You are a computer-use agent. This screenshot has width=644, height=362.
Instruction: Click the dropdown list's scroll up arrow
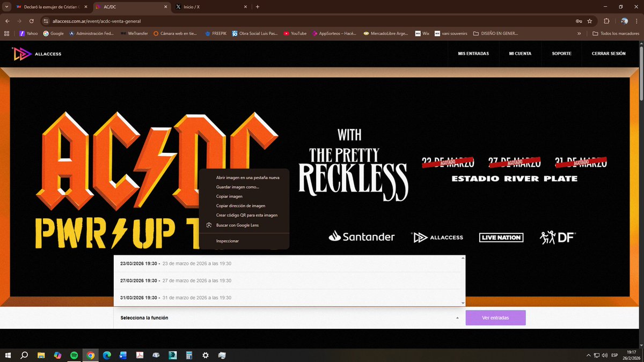coord(463,258)
